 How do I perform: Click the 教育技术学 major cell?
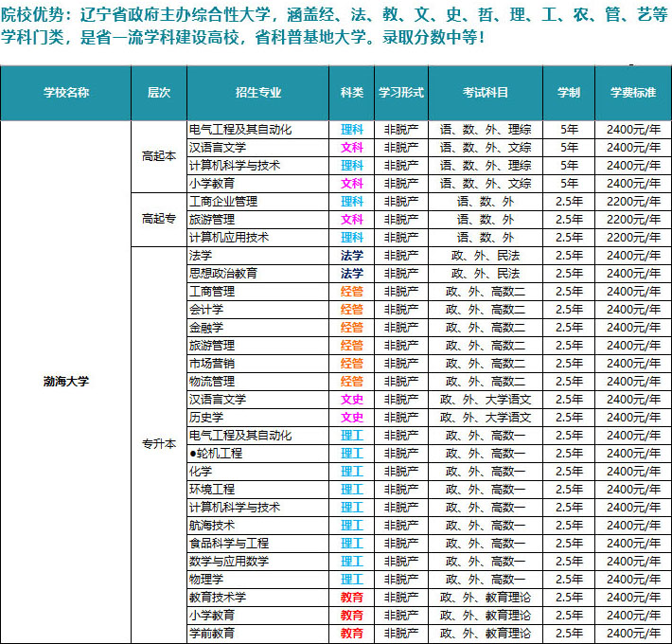258,598
